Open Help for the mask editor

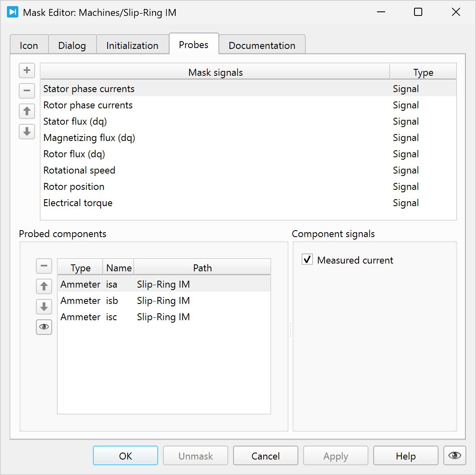pyautogui.click(x=405, y=456)
